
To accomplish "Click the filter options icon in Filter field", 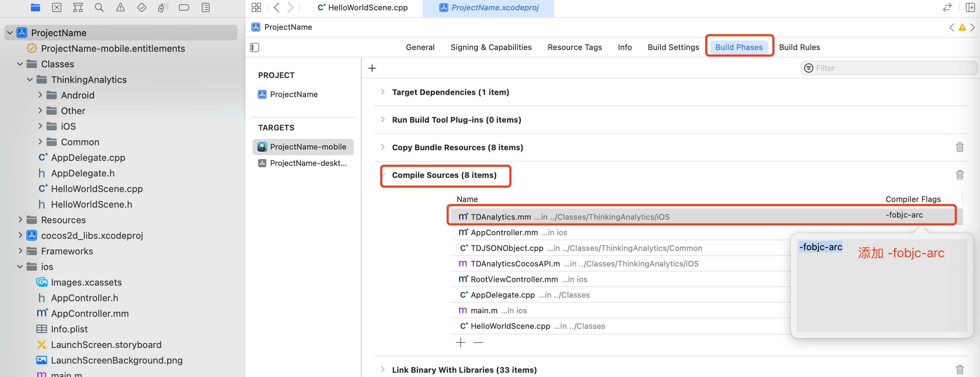I will pos(808,68).
